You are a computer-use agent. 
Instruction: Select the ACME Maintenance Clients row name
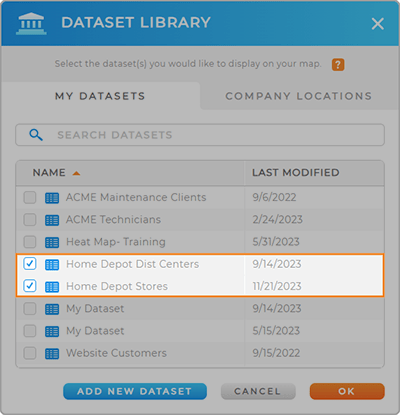(x=136, y=197)
